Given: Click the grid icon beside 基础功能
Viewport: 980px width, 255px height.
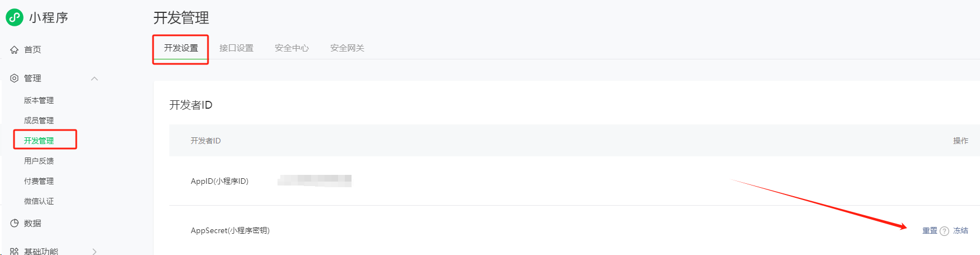Looking at the screenshot, I should click(x=15, y=251).
